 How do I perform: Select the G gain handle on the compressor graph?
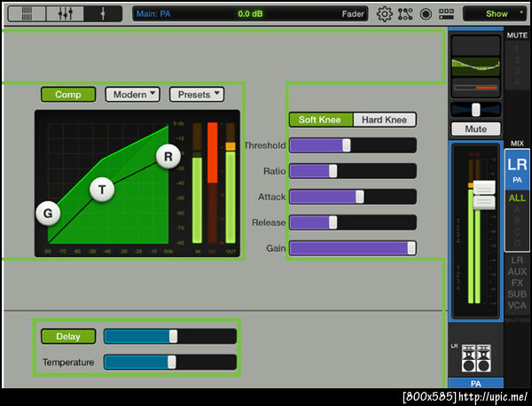48,214
